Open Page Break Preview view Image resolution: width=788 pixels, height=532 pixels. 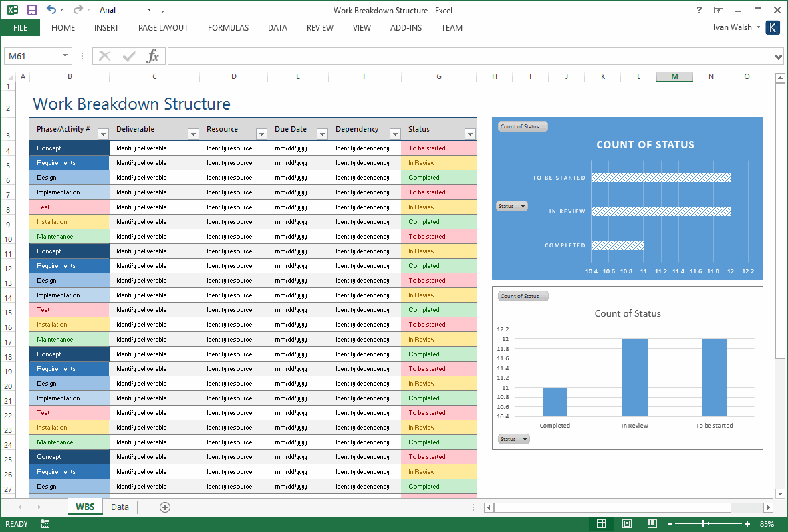tap(652, 524)
